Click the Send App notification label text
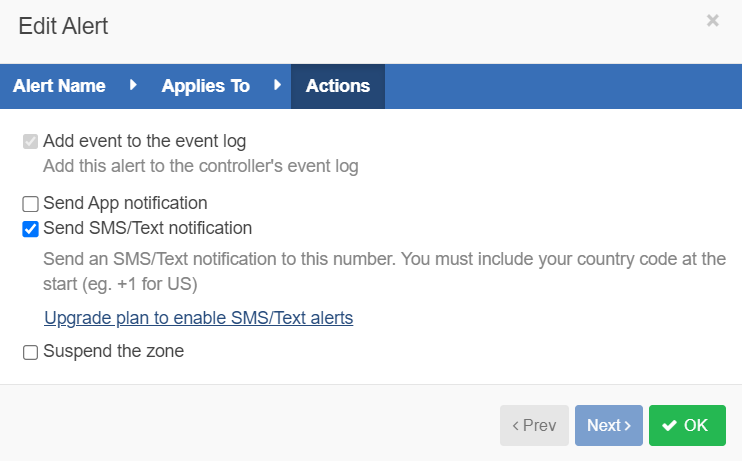This screenshot has width=742, height=461. (x=125, y=203)
